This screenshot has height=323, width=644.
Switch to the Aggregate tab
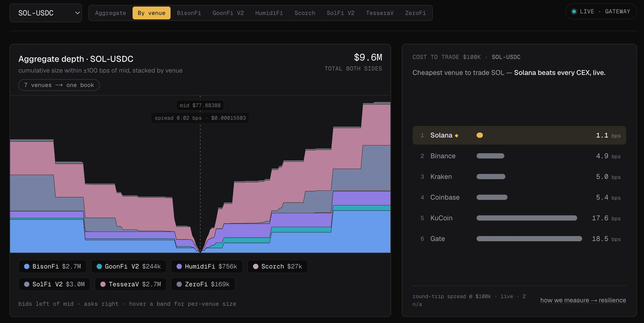click(111, 13)
